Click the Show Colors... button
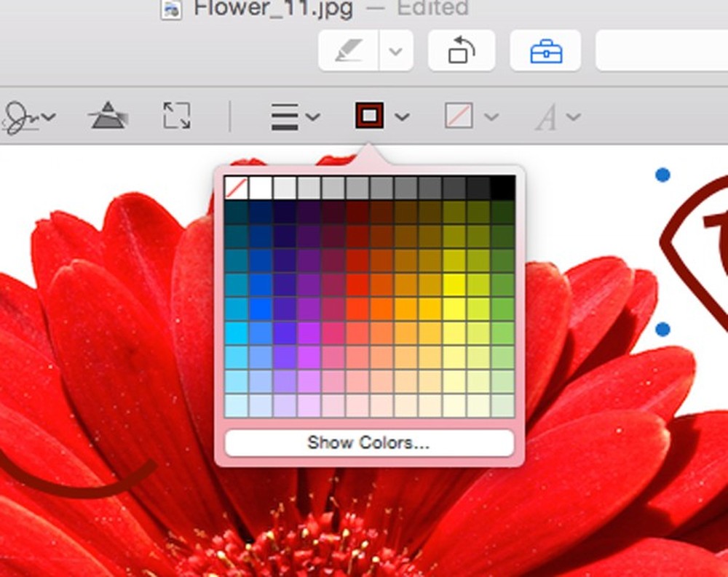Viewport: 728px width, 577px height. coord(368,442)
